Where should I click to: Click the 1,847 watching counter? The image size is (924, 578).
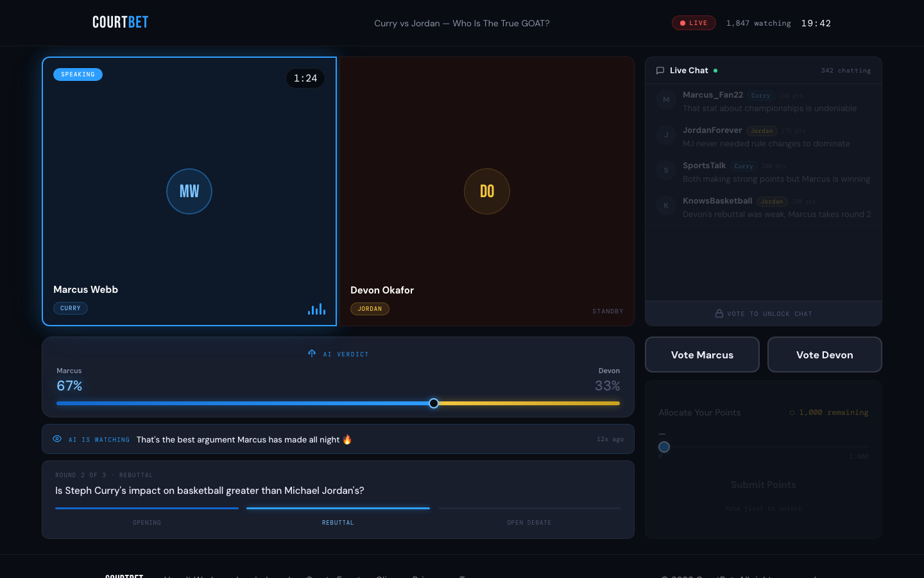758,23
